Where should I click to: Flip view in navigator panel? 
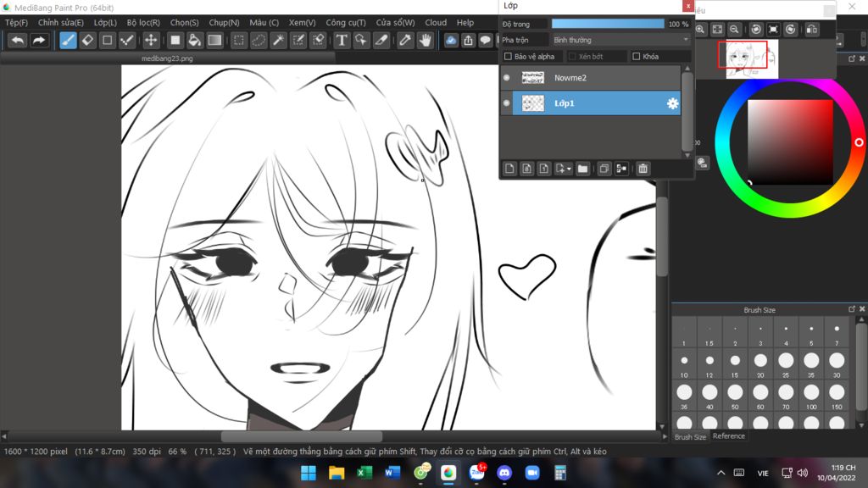[x=811, y=30]
